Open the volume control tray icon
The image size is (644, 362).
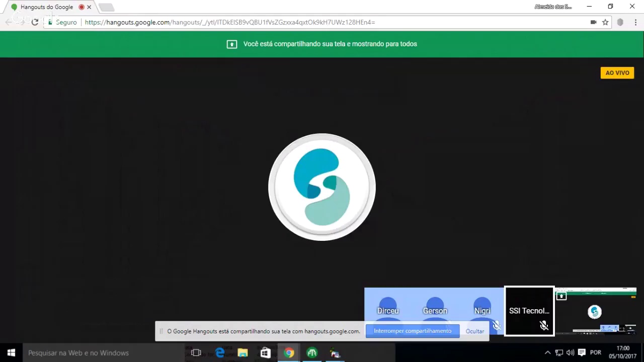coord(570,353)
